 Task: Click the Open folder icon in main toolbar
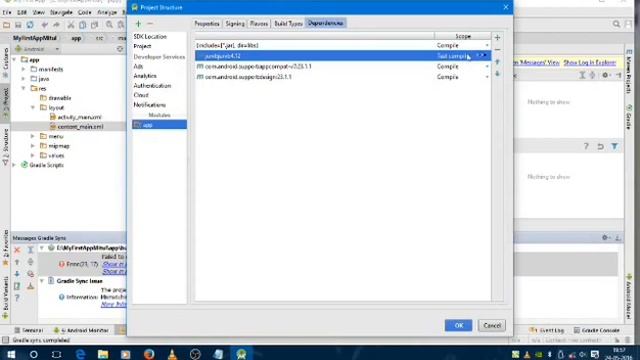pyautogui.click(x=7, y=25)
